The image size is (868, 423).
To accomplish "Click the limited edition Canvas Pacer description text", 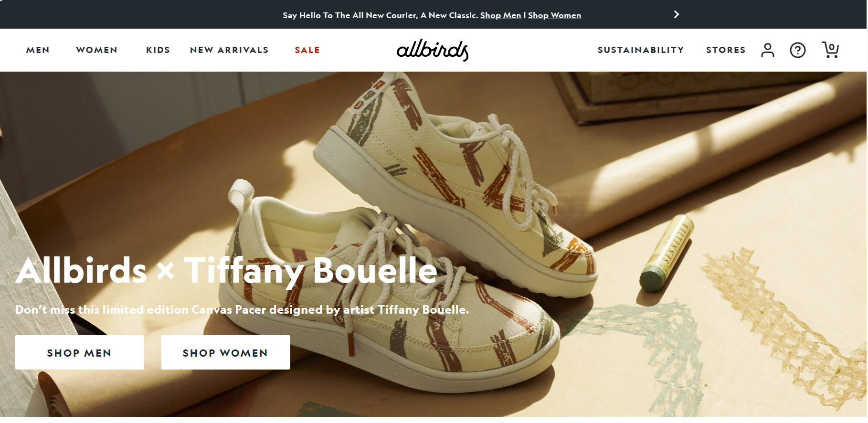I will coord(242,310).
